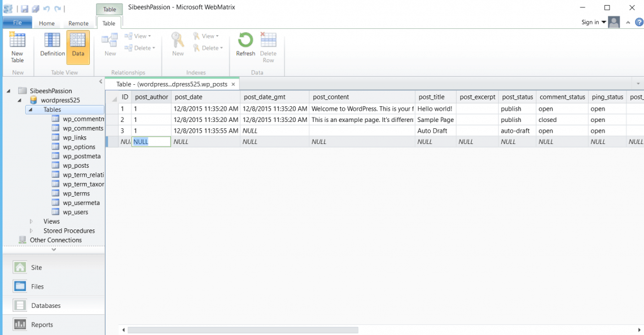The height and width of the screenshot is (335, 644).
Task: Open the Indexes View dropdown
Action: [206, 36]
